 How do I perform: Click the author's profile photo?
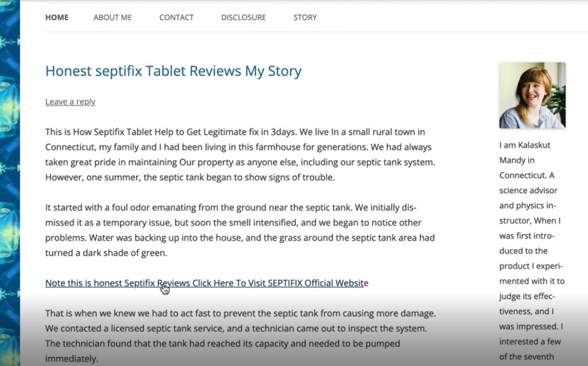coord(532,95)
